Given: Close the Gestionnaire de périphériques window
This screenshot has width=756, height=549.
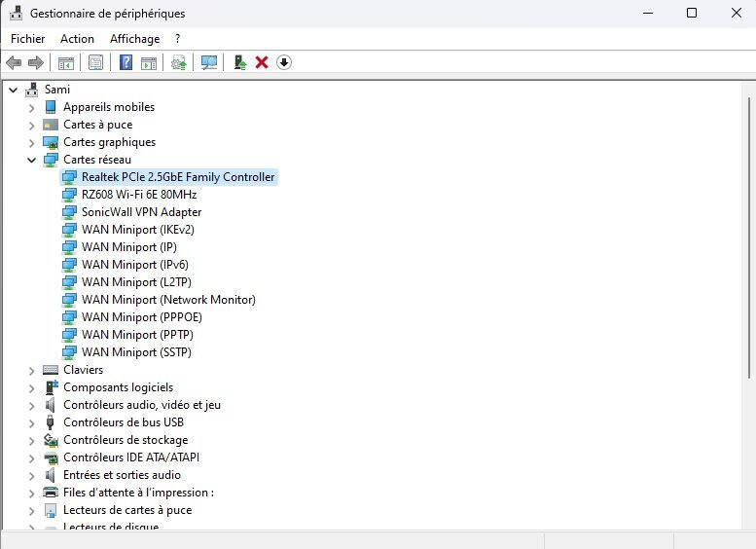Looking at the screenshot, I should pyautogui.click(x=737, y=13).
